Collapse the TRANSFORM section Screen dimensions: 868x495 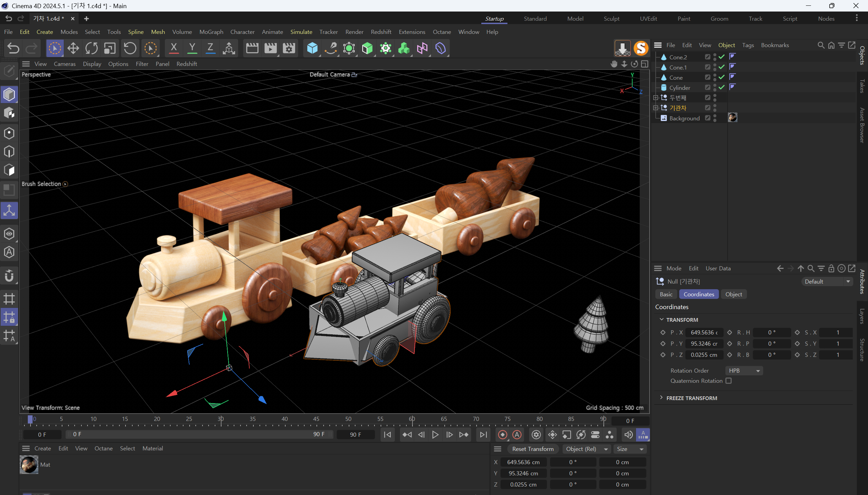tap(661, 320)
